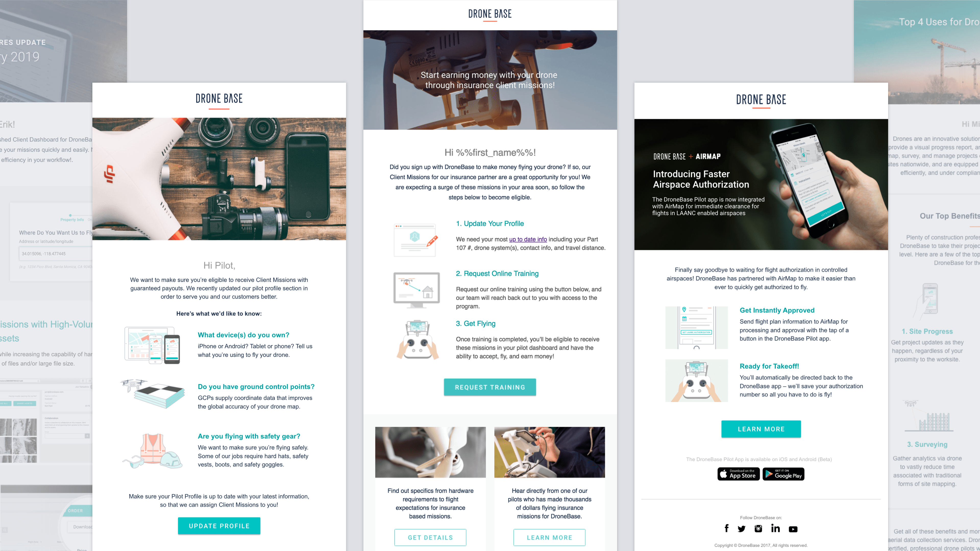The height and width of the screenshot is (551, 980).
Task: Click the Download on the App Store badge
Action: (x=738, y=474)
